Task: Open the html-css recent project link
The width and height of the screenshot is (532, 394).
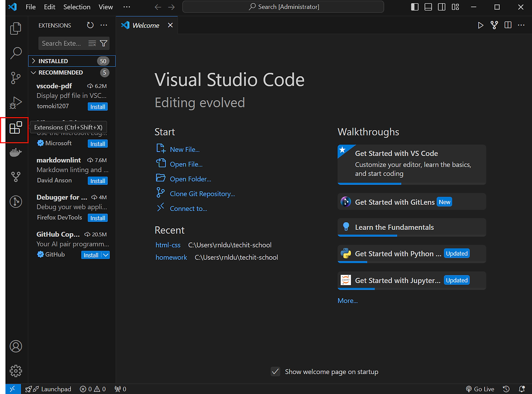Action: coord(168,245)
